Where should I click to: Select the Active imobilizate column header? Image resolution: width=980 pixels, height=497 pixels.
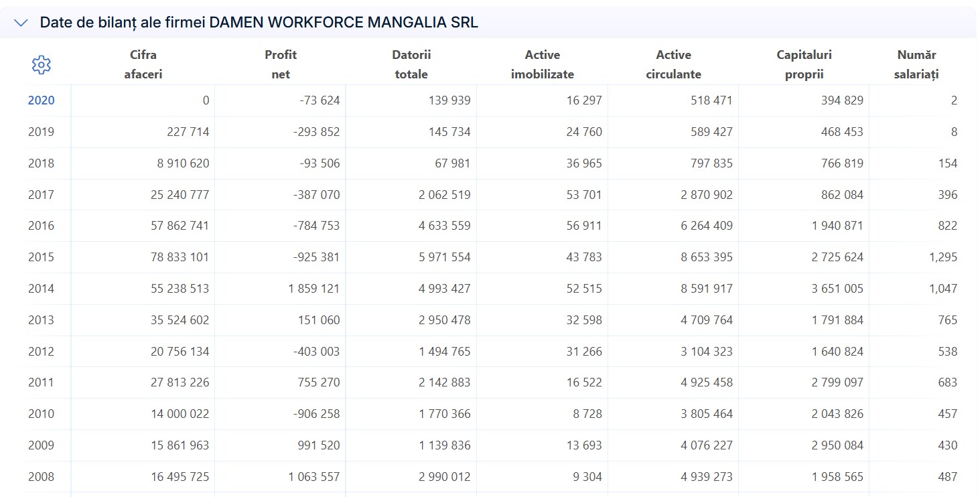click(543, 64)
